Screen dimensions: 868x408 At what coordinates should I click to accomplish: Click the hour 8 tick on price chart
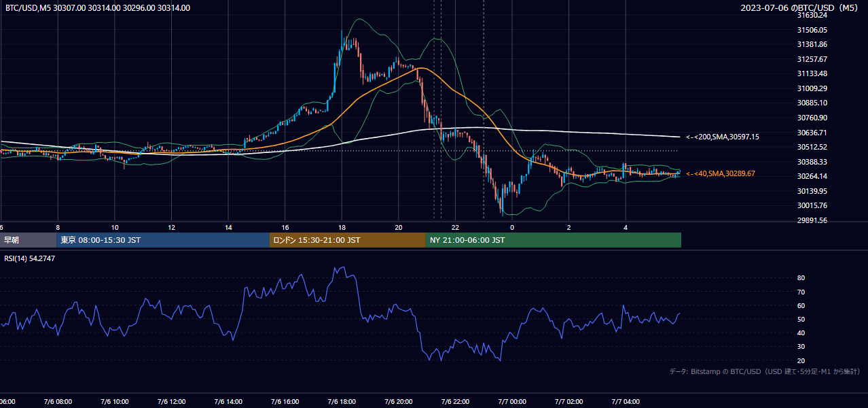58,227
